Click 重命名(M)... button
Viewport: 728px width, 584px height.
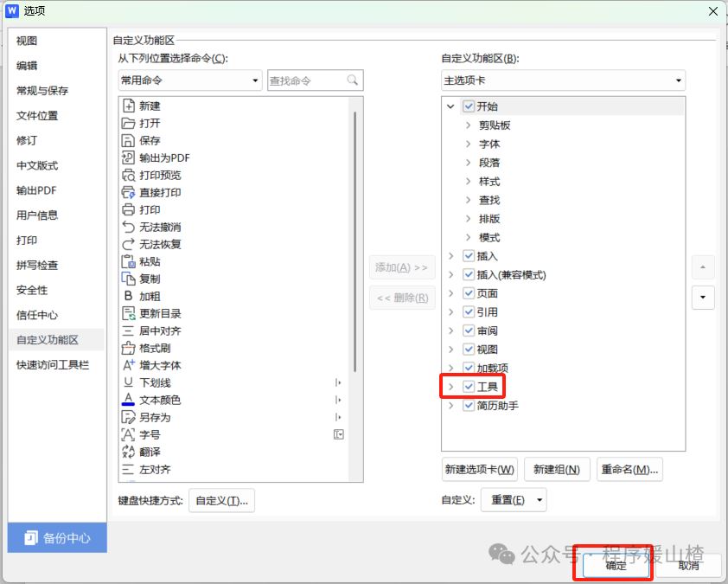(x=629, y=469)
